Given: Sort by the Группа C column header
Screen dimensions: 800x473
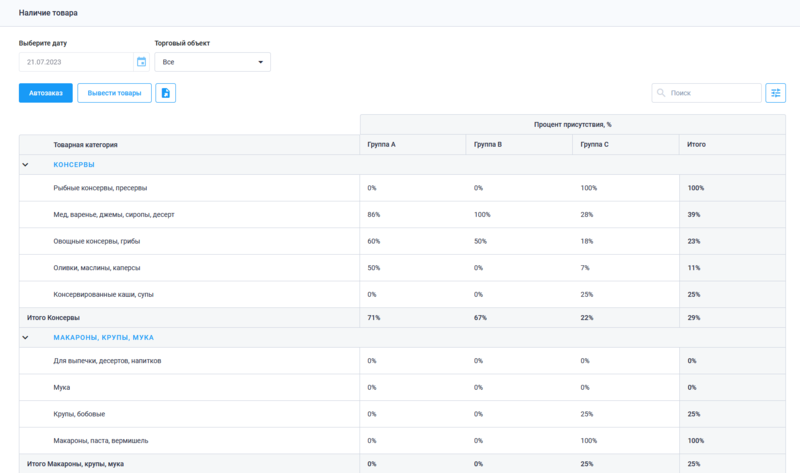Looking at the screenshot, I should coord(595,145).
